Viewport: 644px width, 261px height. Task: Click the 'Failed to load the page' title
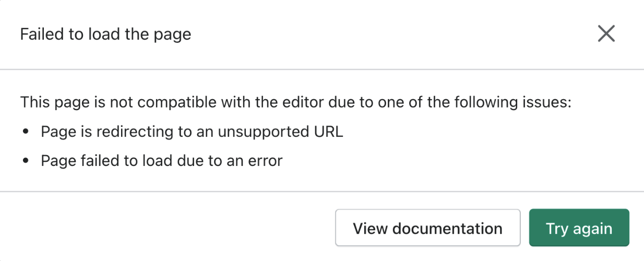[105, 34]
